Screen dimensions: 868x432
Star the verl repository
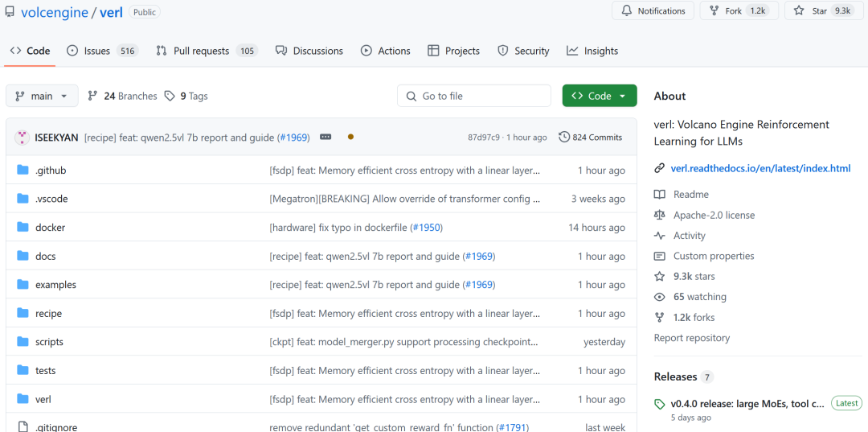(825, 10)
